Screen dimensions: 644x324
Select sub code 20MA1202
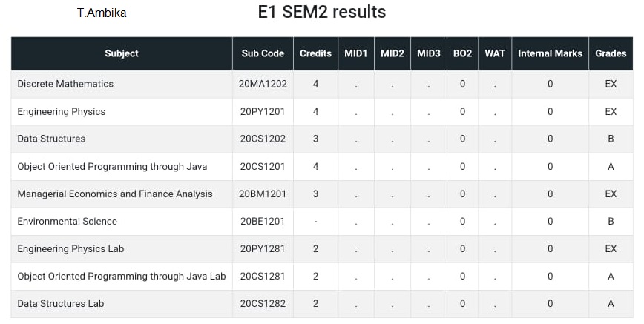coord(263,84)
